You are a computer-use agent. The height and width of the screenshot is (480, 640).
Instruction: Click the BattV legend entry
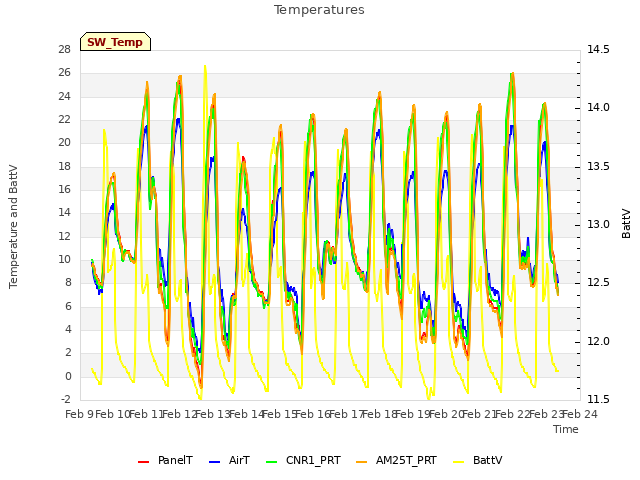[478, 461]
